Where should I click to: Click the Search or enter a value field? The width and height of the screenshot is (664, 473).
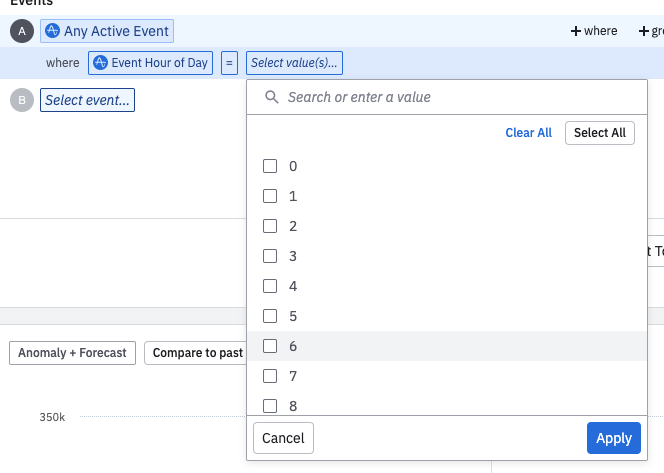[450, 98]
